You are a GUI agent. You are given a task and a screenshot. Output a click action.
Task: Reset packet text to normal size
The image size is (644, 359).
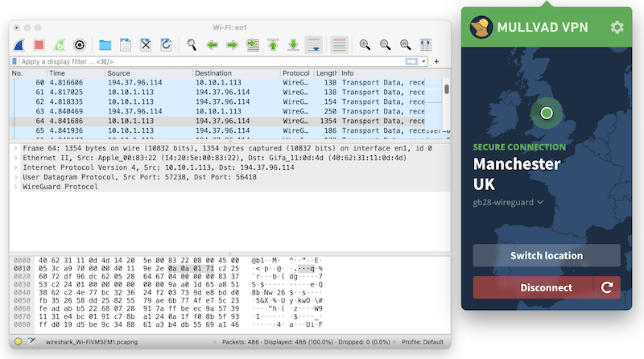406,45
